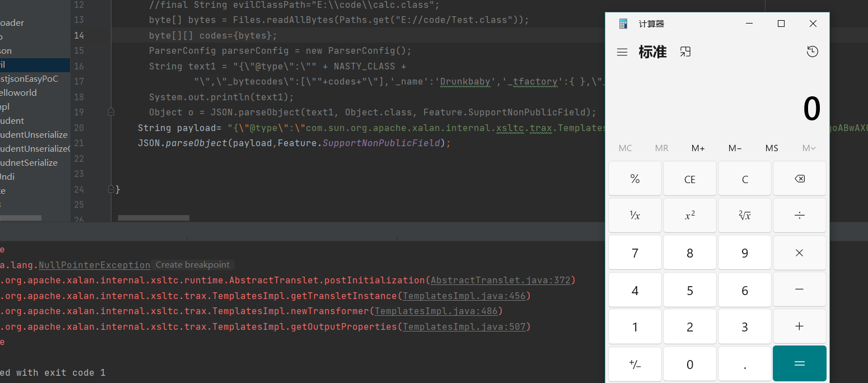Screen dimensions: 868x383
Task: Collapse code block at line 19 gutter
Action: tap(111, 112)
